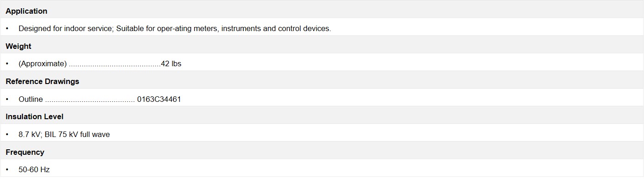Click the indoor service description text
This screenshot has width=644, height=179.
[175, 28]
